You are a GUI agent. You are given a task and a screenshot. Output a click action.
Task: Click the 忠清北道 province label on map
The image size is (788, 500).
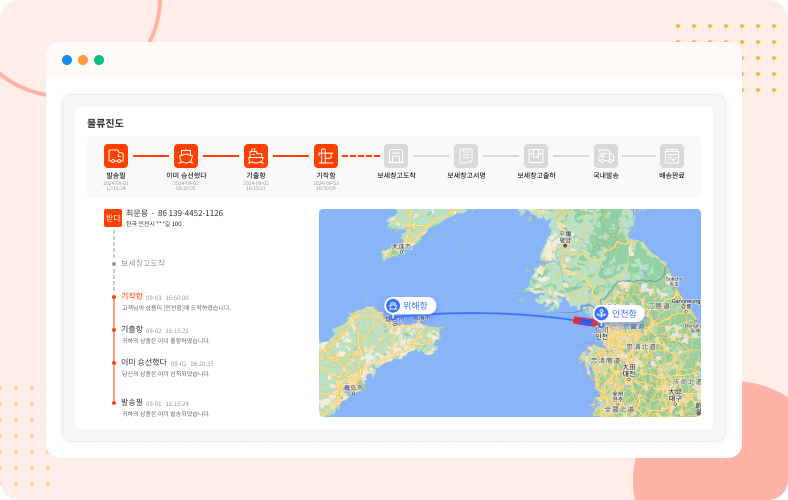point(641,347)
